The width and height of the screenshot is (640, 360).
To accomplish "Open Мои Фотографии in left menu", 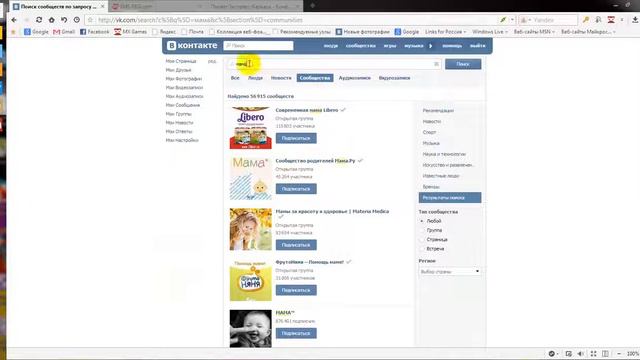I will tap(184, 79).
